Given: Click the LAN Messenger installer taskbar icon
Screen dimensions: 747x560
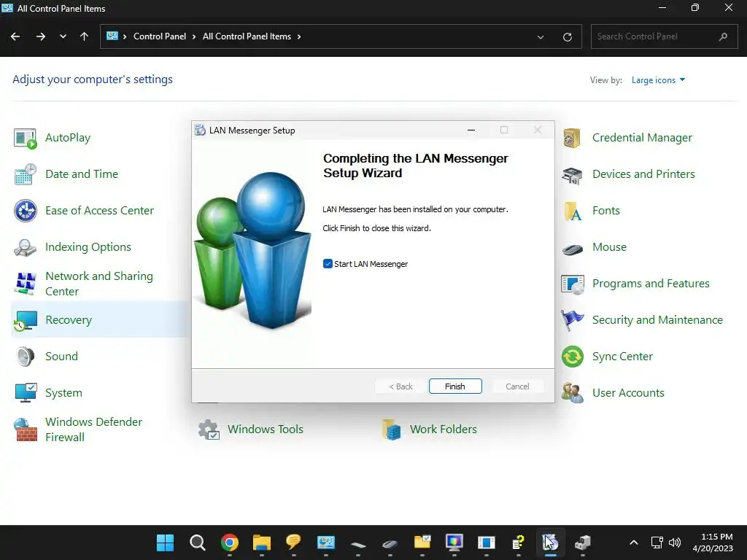Looking at the screenshot, I should point(550,542).
